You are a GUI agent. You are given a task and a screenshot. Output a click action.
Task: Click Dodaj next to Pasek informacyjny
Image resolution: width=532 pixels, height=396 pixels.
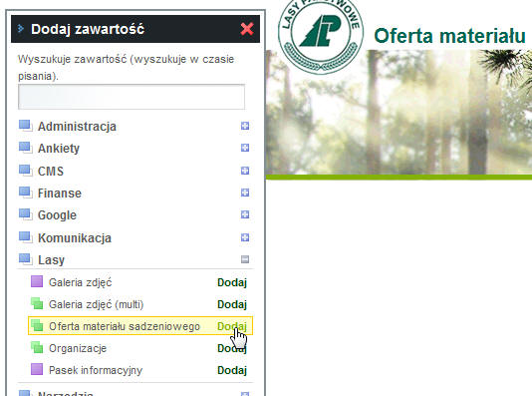click(x=232, y=370)
